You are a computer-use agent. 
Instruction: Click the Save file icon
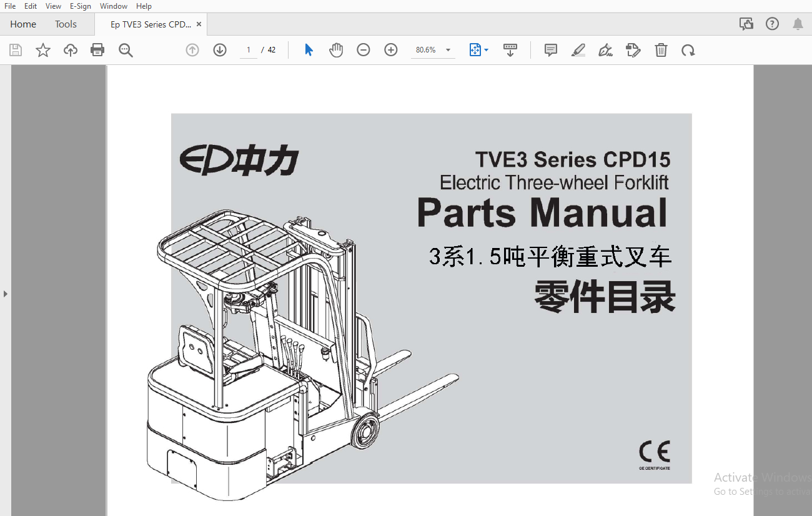click(16, 50)
